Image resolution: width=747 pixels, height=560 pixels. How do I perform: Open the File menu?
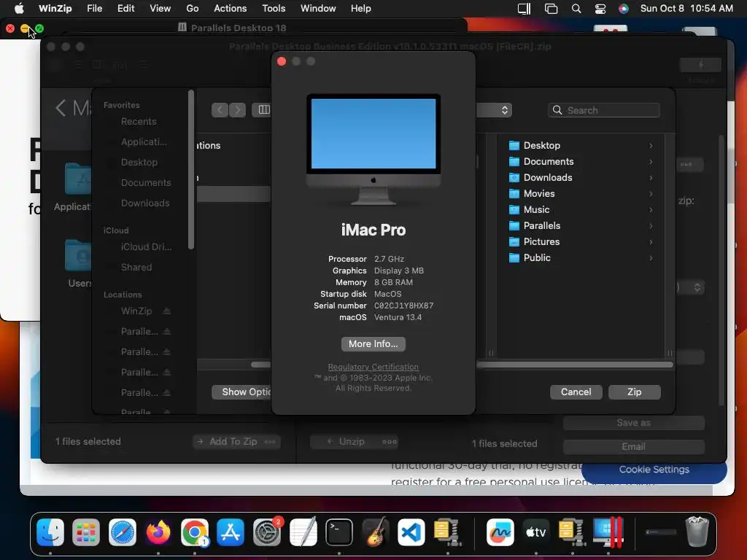pos(94,9)
